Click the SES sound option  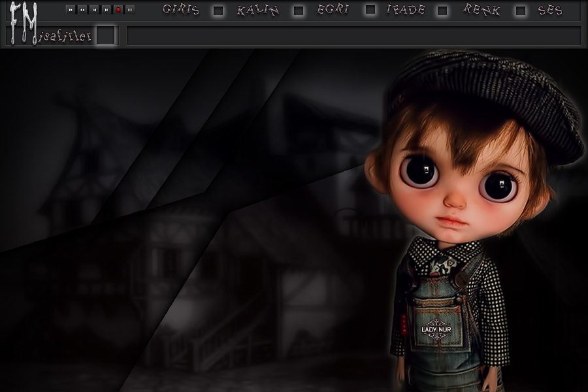(x=550, y=10)
